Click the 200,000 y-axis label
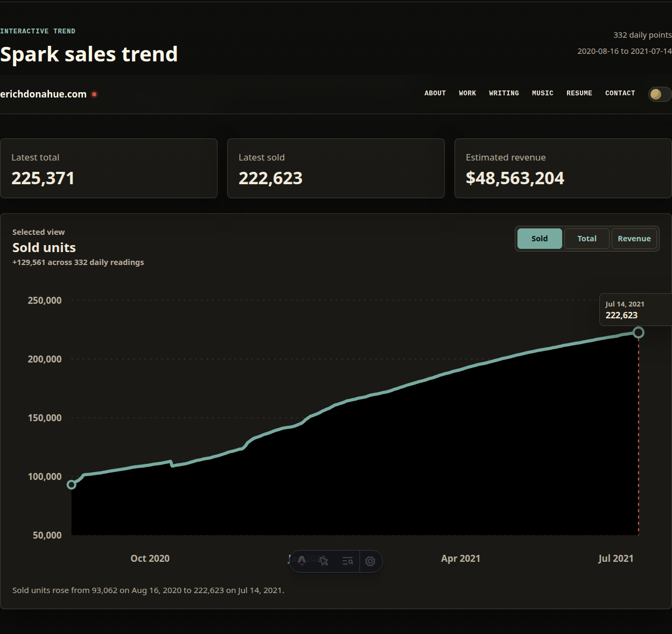The image size is (672, 634). point(45,359)
